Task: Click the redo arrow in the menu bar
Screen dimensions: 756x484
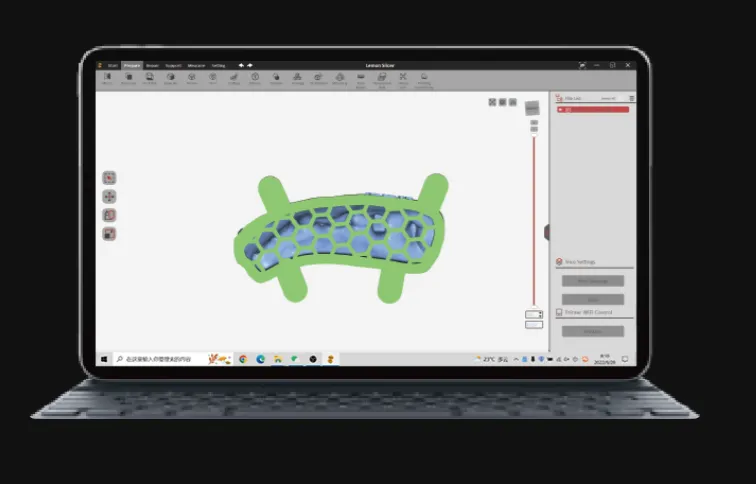Action: [x=250, y=65]
